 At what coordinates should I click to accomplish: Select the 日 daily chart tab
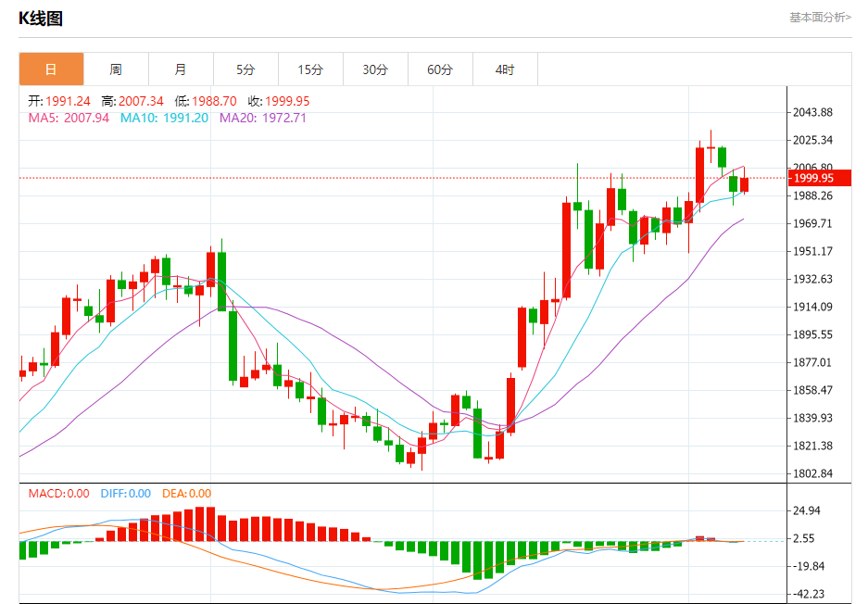click(51, 69)
